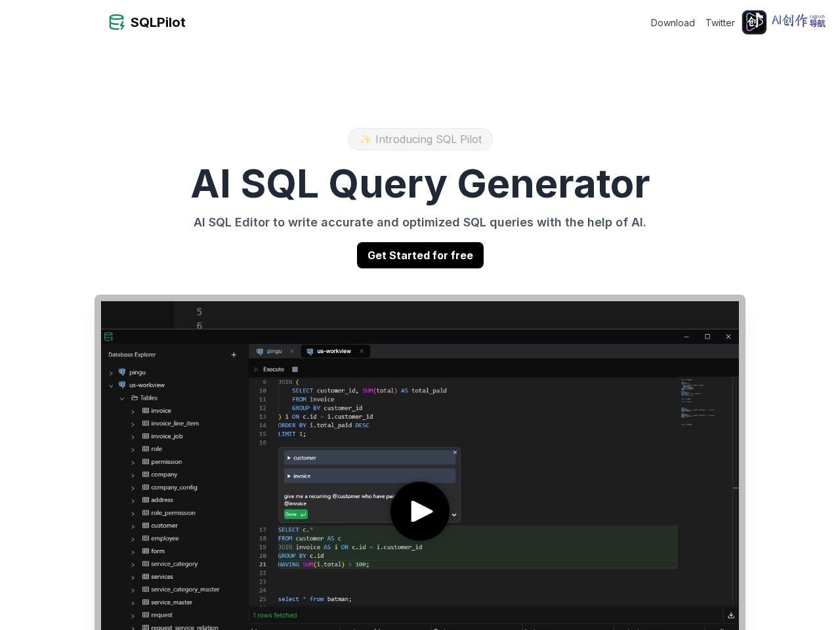Screen dimensions: 840x630
Task: Click the invoice table icon
Action: (x=146, y=410)
